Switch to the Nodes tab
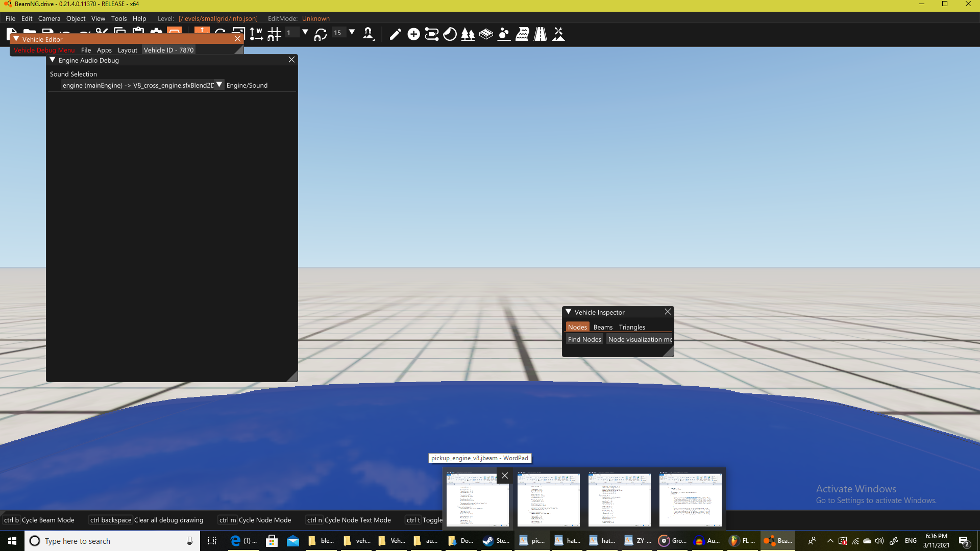This screenshot has height=551, width=980. 577,327
